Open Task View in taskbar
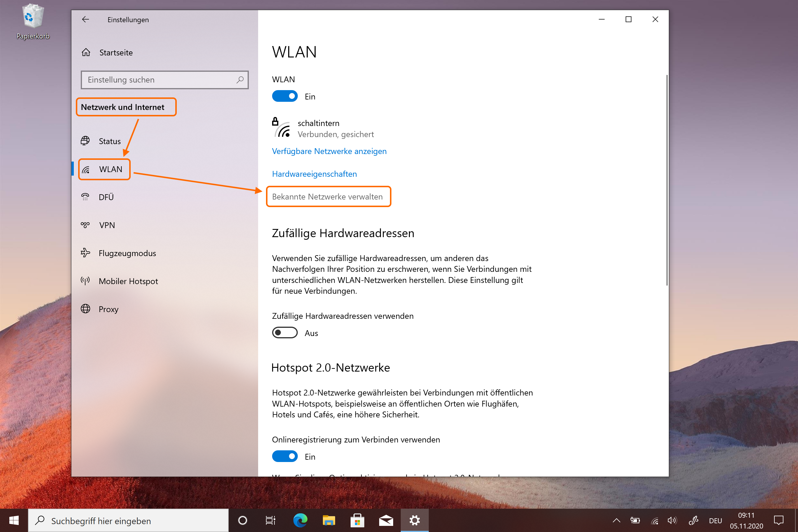 (x=270, y=520)
